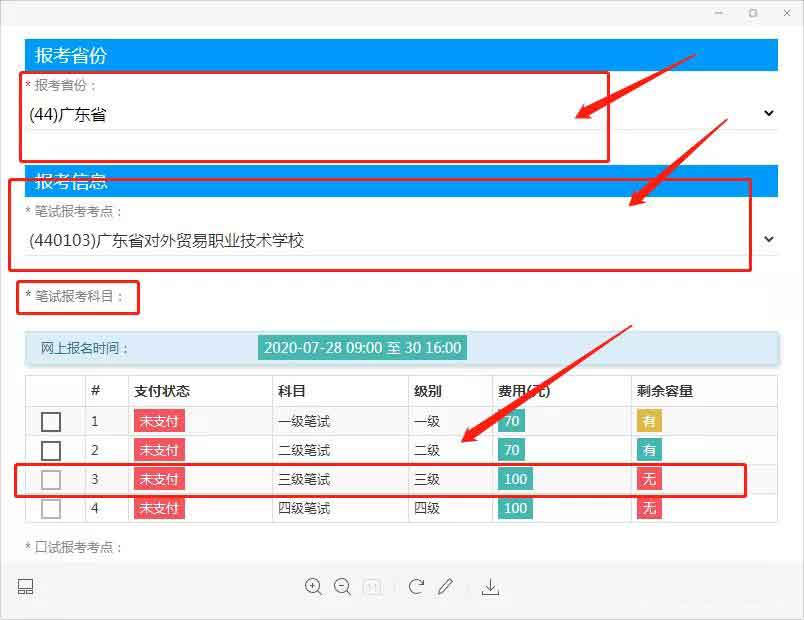Screen dimensions: 804x620
Task: Tick the checkbox for 三级笔试 row
Action: coord(51,480)
